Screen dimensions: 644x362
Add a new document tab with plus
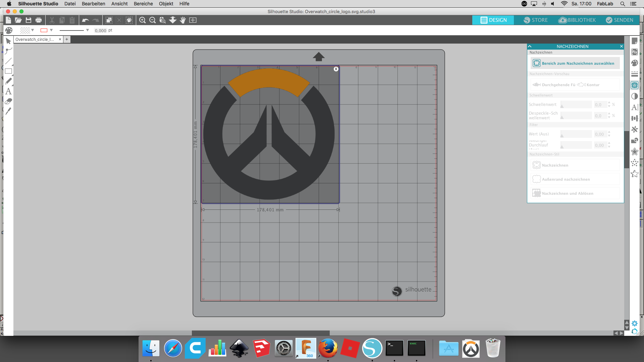coord(67,39)
